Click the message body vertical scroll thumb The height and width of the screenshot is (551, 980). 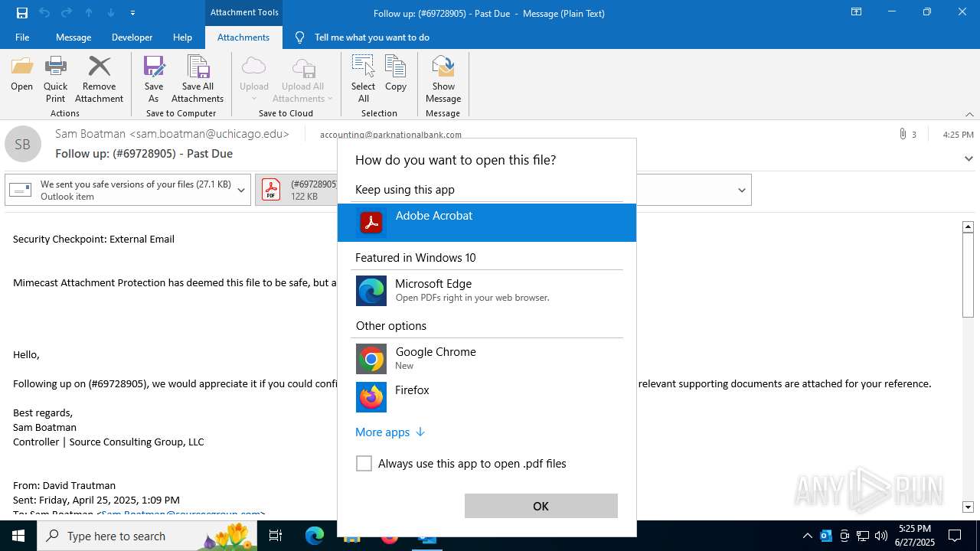pyautogui.click(x=968, y=275)
